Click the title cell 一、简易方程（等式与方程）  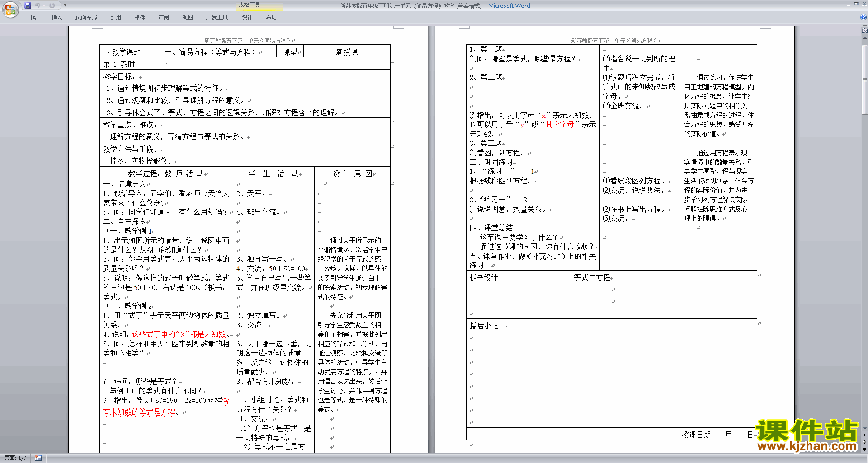pyautogui.click(x=212, y=51)
